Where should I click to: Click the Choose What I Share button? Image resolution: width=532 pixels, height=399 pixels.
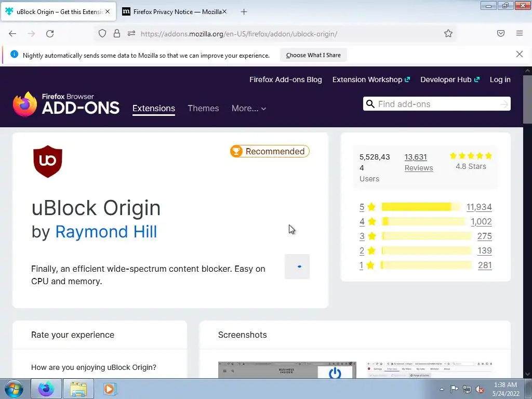(313, 55)
